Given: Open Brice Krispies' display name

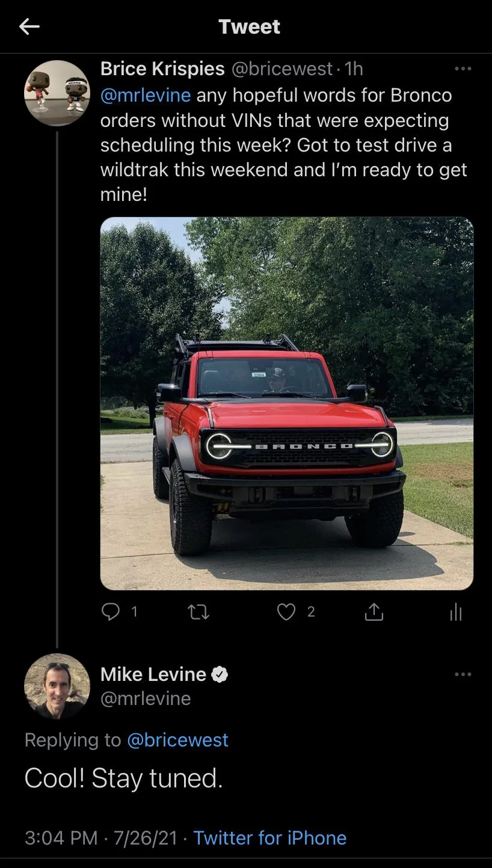Looking at the screenshot, I should [x=162, y=69].
